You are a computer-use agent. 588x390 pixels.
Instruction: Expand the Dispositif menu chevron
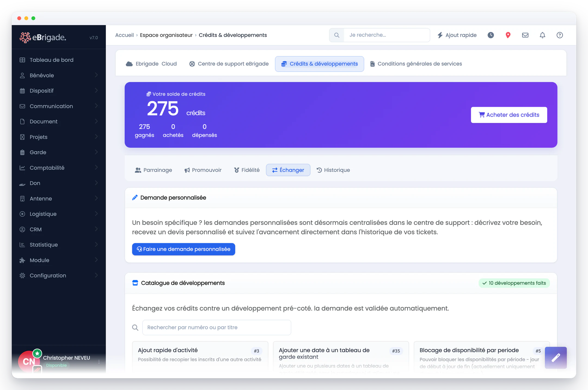click(96, 90)
